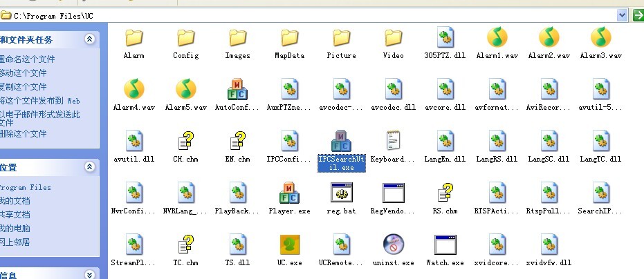Screen dimensions: 644x279
Task: Select the AutoConf... MFC application icon
Action: (x=238, y=89)
